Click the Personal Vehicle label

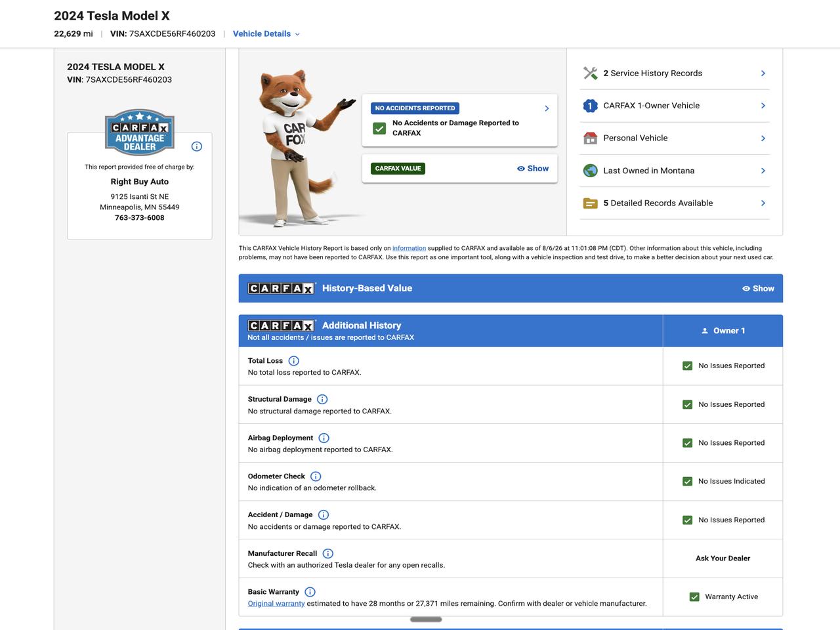[635, 138]
